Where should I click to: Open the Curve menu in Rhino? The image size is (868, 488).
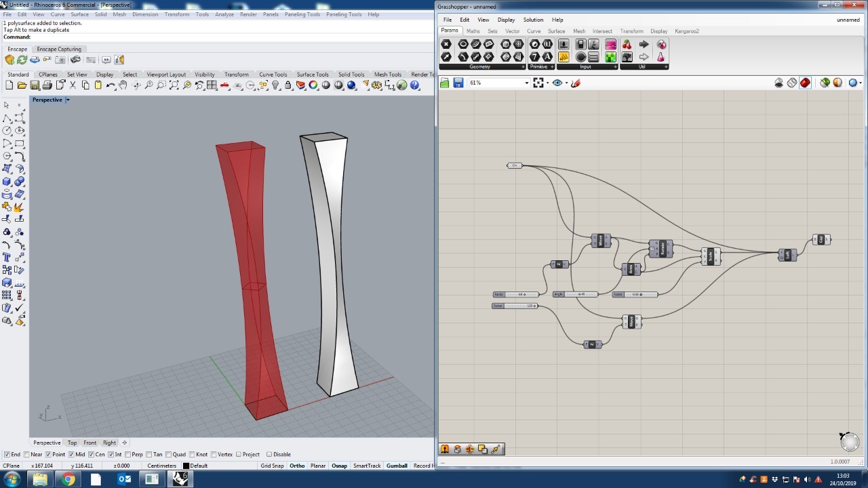[x=58, y=14]
